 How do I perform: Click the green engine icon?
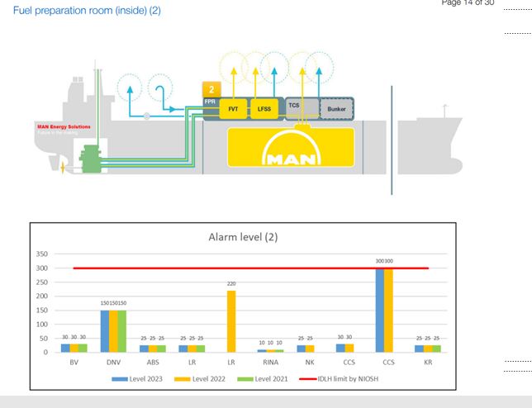[x=91, y=159]
